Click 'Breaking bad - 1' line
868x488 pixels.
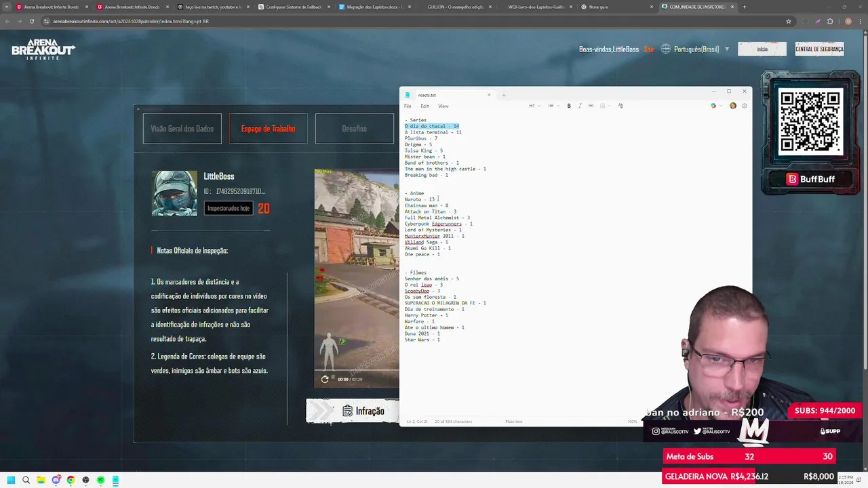click(427, 175)
